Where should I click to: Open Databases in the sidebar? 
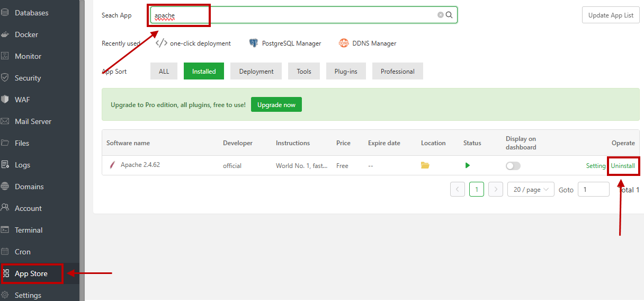coord(32,13)
